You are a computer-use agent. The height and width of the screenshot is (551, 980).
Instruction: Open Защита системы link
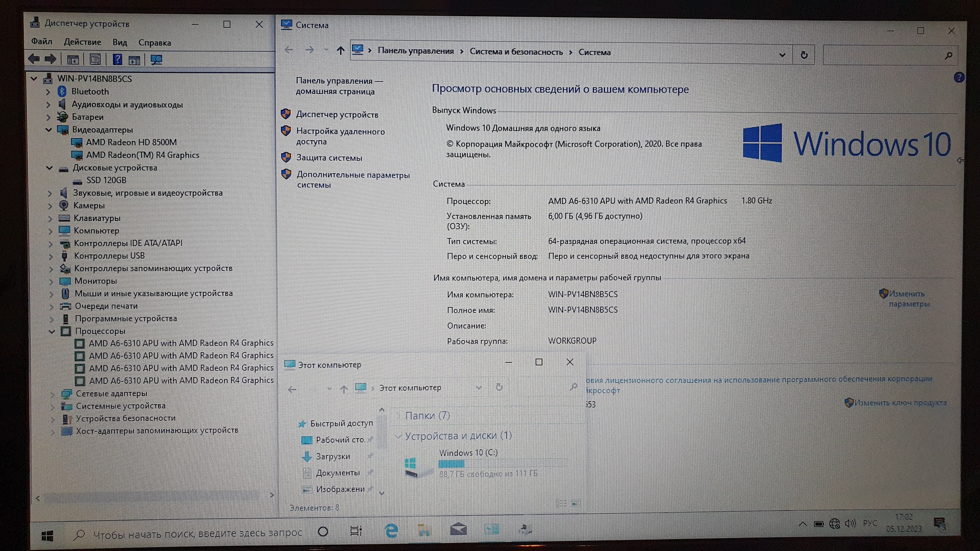click(x=329, y=158)
